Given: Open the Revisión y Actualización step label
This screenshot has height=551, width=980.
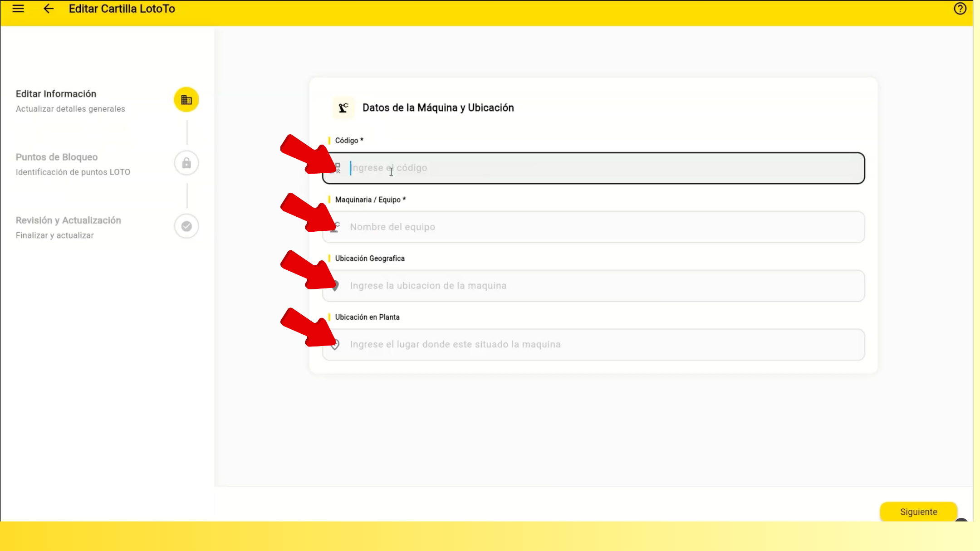Looking at the screenshot, I should pos(69,220).
